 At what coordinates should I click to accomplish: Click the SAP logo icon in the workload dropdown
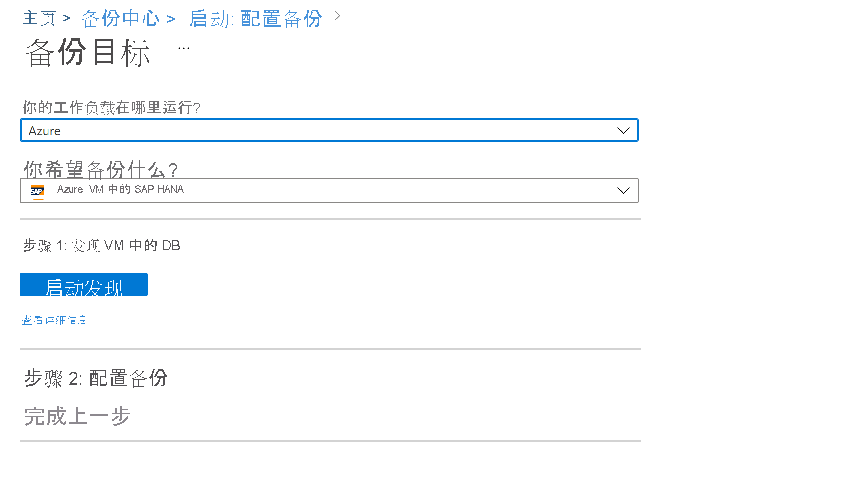click(37, 190)
